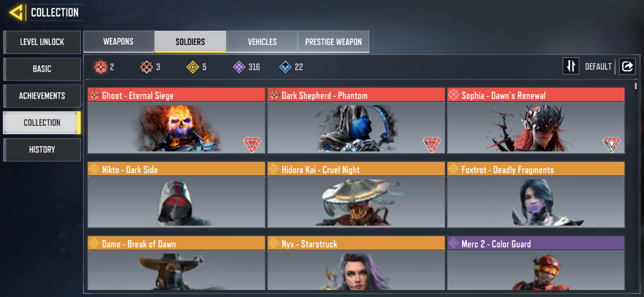644x297 pixels.
Task: Open the DEFAULT sort dropdown
Action: coord(598,67)
